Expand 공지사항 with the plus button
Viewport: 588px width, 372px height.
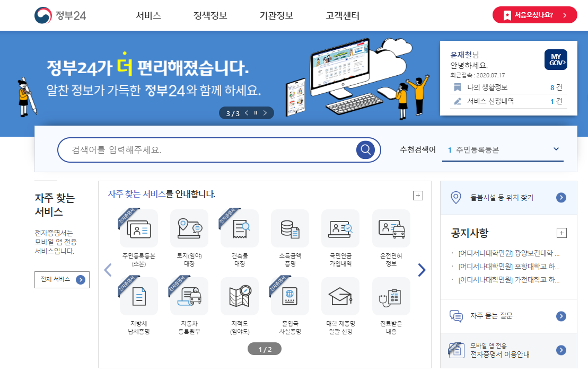[x=561, y=233]
